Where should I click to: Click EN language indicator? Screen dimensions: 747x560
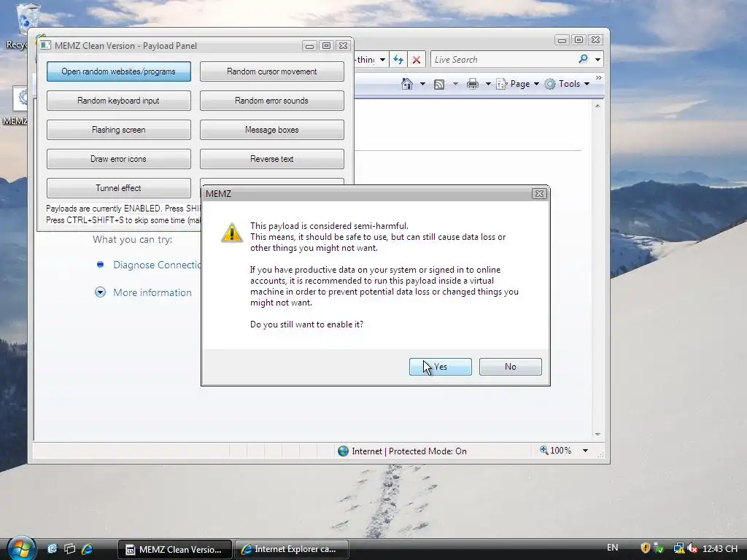pyautogui.click(x=612, y=548)
